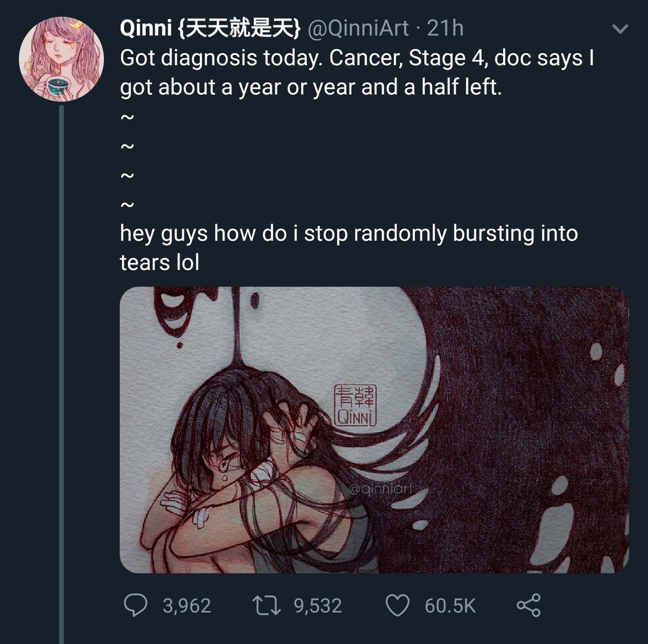Image resolution: width=648 pixels, height=644 pixels.
Task: Click the 60.5K likes count
Action: pyautogui.click(x=450, y=606)
